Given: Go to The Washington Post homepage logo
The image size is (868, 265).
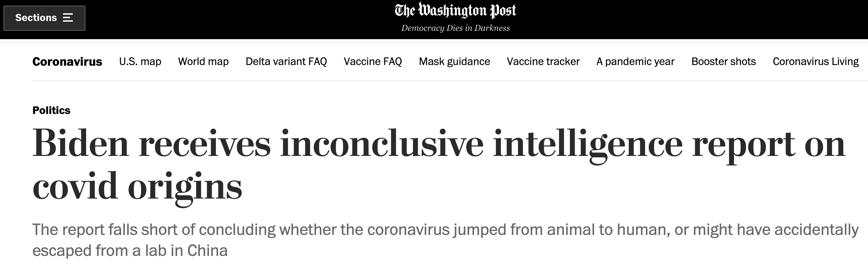Looking at the screenshot, I should [455, 11].
